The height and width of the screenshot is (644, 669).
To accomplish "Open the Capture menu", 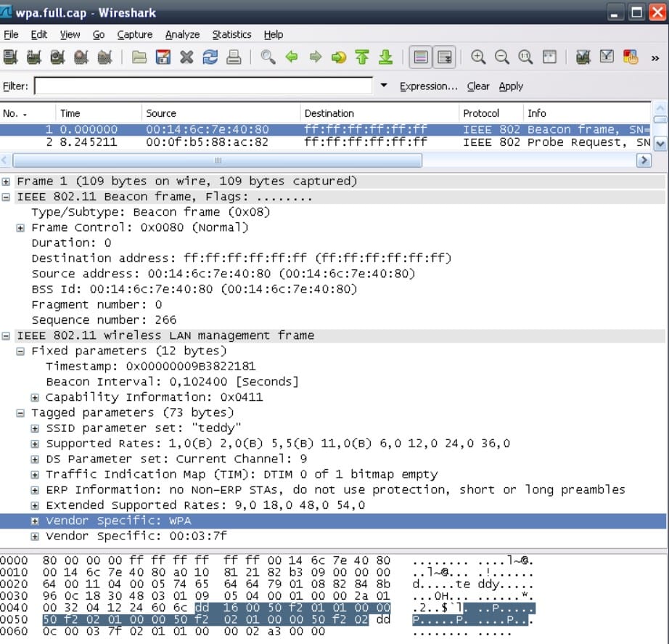I will tap(135, 35).
